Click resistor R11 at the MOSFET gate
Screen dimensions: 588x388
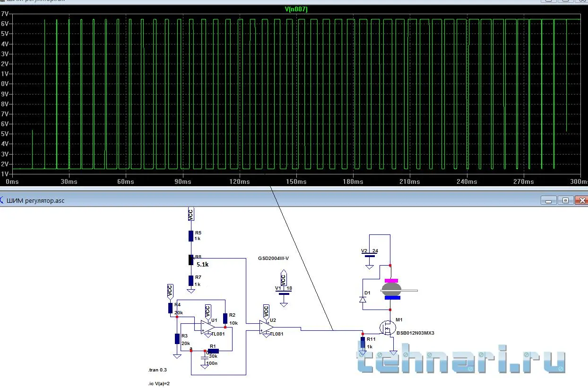point(363,343)
